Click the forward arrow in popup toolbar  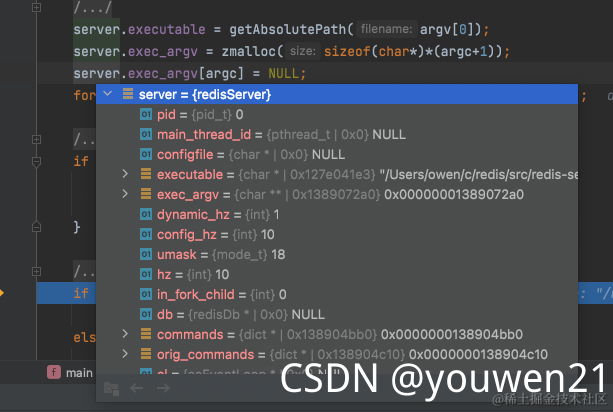[x=163, y=388]
